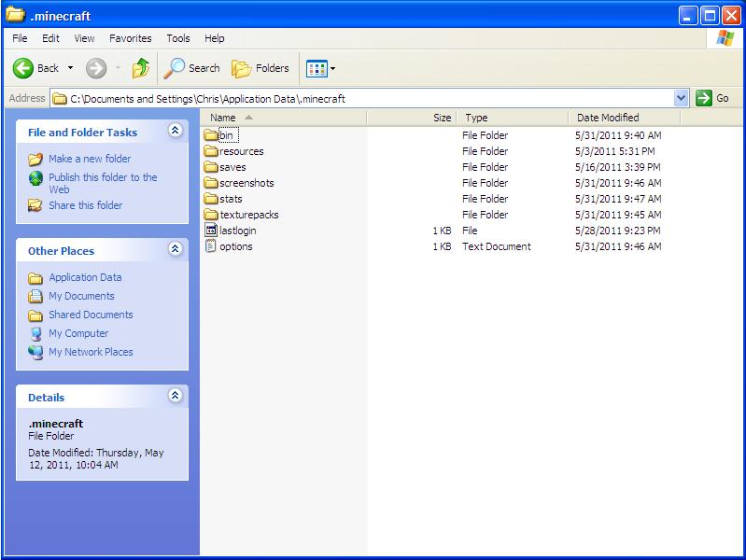Click the My Network Places globe icon
The width and height of the screenshot is (746, 560).
coord(35,352)
